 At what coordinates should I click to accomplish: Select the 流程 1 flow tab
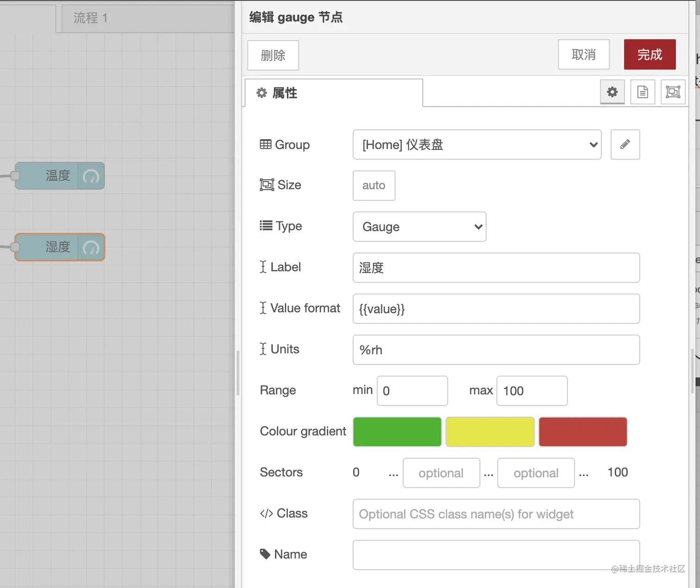click(148, 18)
